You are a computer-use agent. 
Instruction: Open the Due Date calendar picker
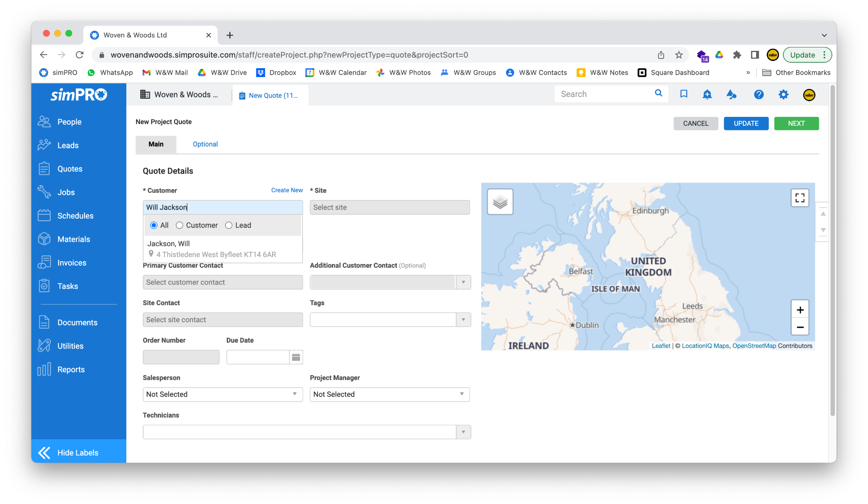pyautogui.click(x=296, y=357)
